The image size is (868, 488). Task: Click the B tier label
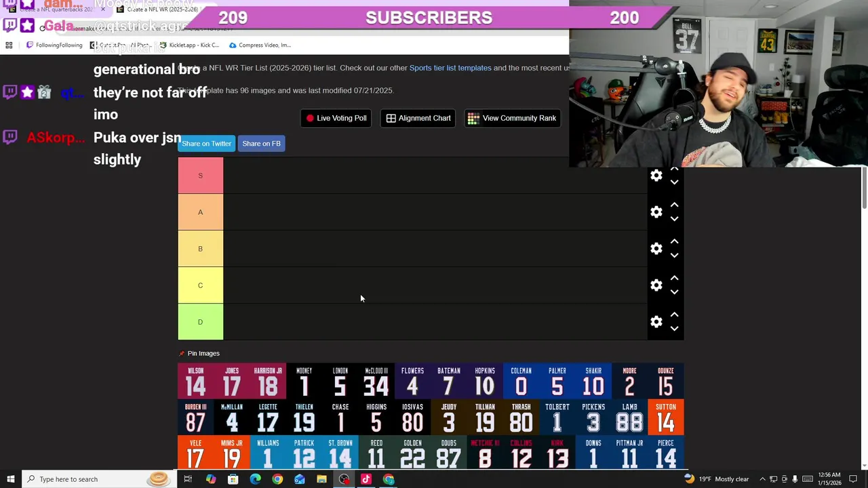200,249
